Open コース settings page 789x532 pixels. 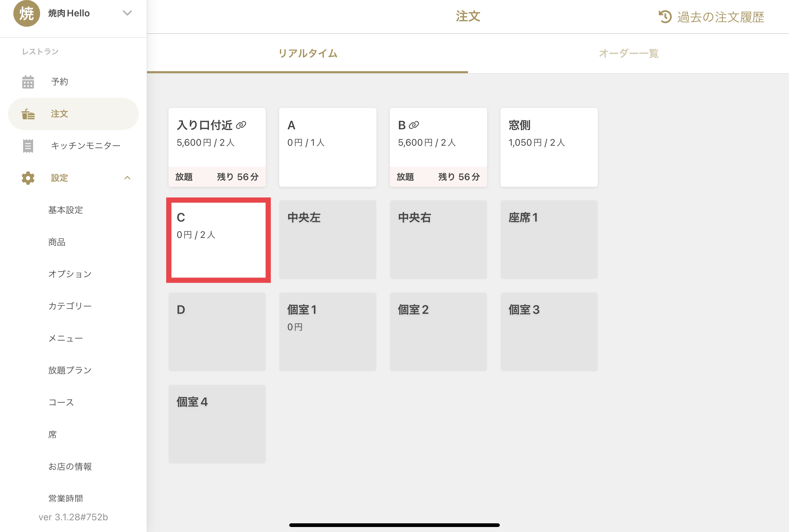pyautogui.click(x=61, y=402)
